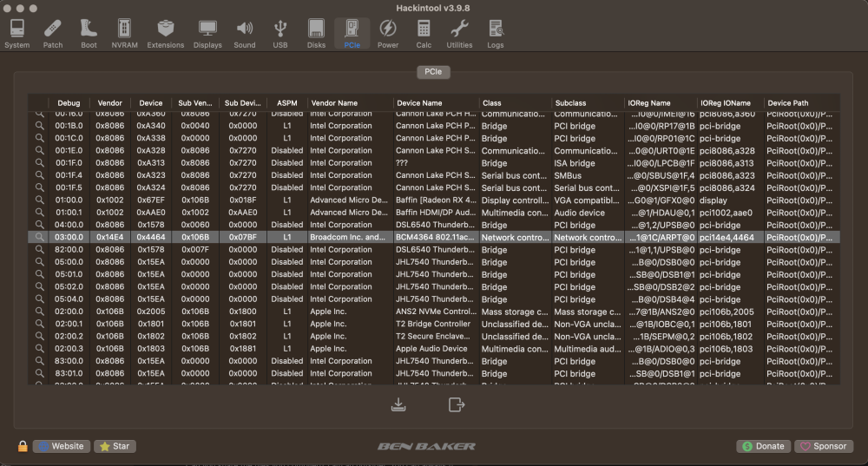Click the magnifier icon for row 02:00.3

tap(39, 348)
